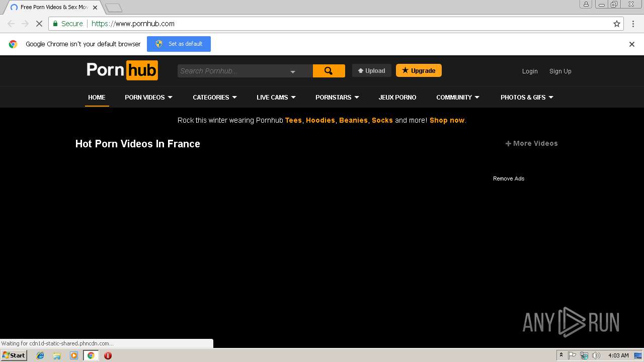The width and height of the screenshot is (644, 362).
Task: Open the Chrome three-dot menu
Action: (633, 24)
